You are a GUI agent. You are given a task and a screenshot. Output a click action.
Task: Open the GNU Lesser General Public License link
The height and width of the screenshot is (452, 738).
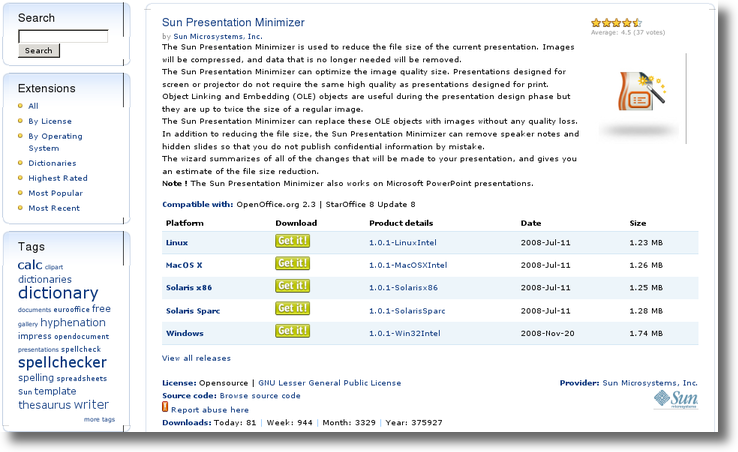coord(329,383)
